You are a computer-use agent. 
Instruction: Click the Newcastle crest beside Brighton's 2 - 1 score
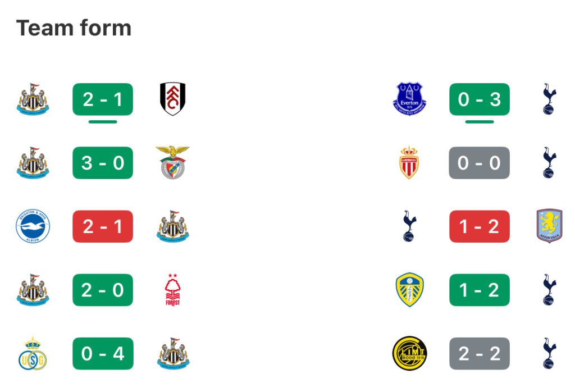point(172,226)
